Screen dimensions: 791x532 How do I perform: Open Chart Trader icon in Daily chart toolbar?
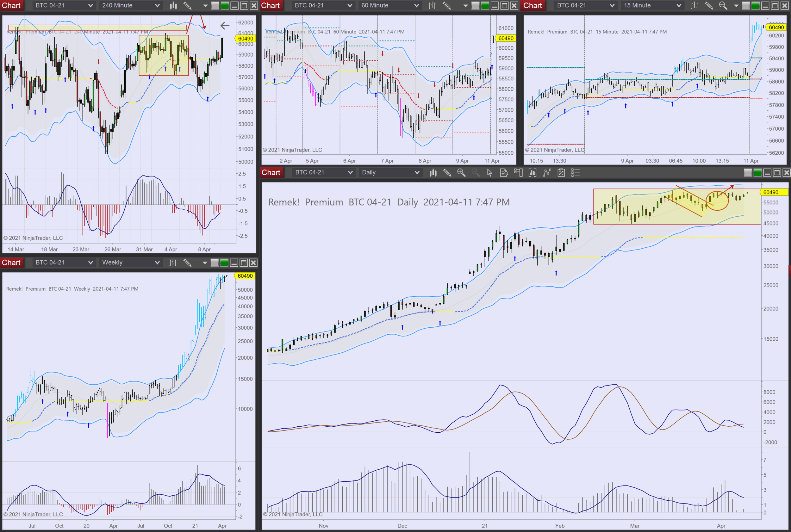click(x=518, y=173)
